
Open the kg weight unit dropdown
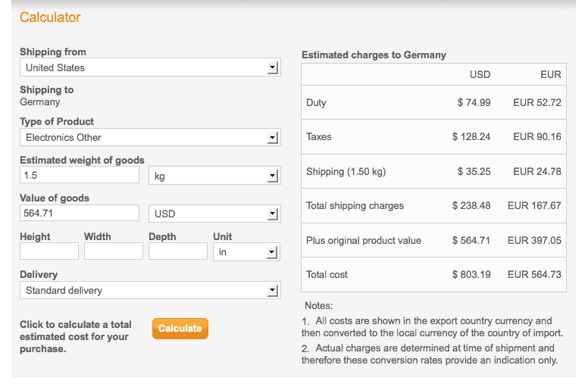pyautogui.click(x=214, y=176)
